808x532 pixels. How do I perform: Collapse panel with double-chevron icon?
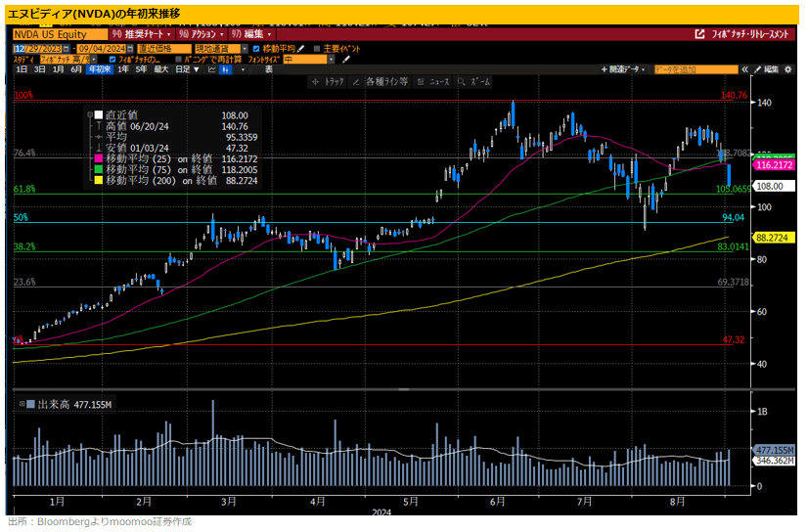(745, 69)
